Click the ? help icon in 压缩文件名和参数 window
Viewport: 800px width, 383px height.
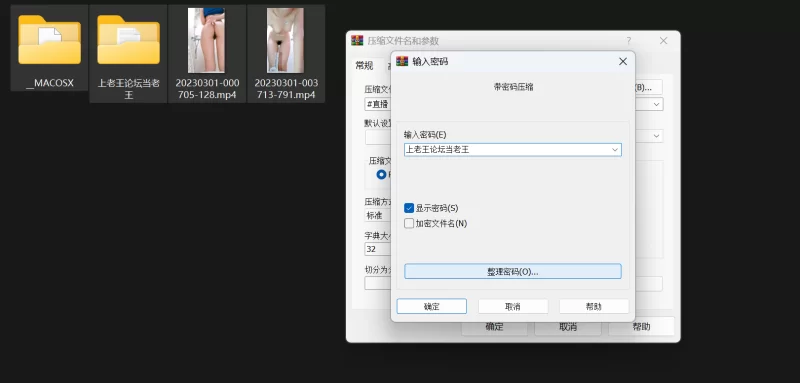[629, 41]
